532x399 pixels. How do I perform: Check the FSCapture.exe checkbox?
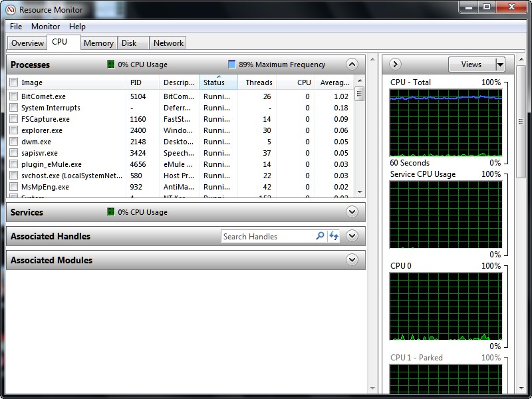(x=13, y=119)
